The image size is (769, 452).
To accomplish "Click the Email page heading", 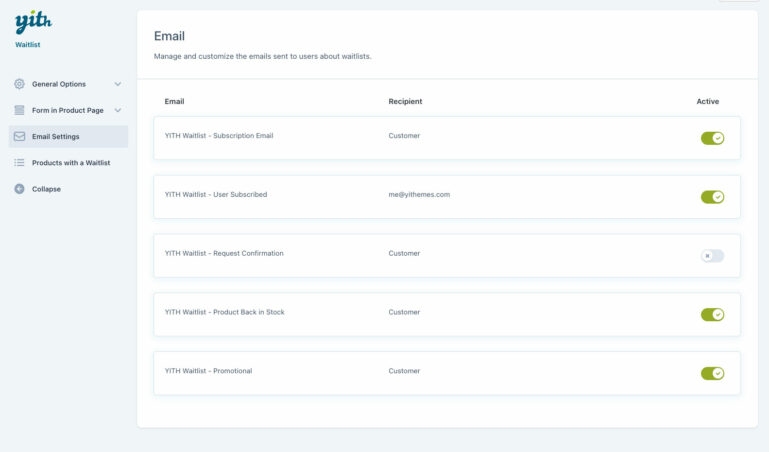I will (x=169, y=36).
